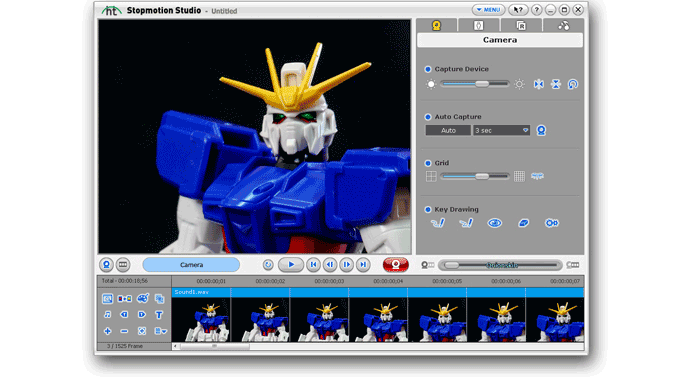700x380 pixels.
Task: Click the rotate camera image icon
Action: (x=573, y=84)
